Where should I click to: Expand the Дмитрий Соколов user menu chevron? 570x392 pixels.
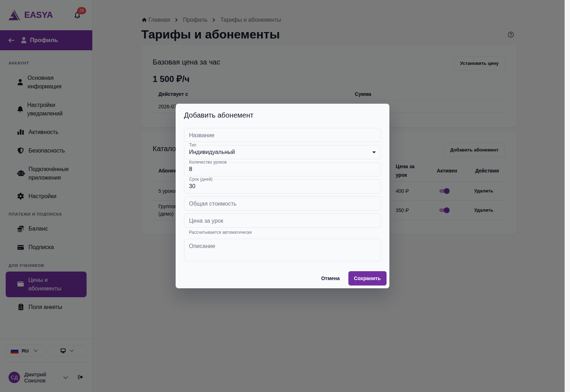click(x=66, y=377)
